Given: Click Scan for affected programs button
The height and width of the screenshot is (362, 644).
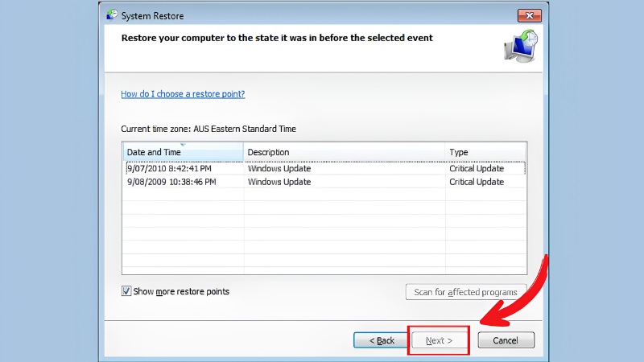Looking at the screenshot, I should [x=466, y=292].
